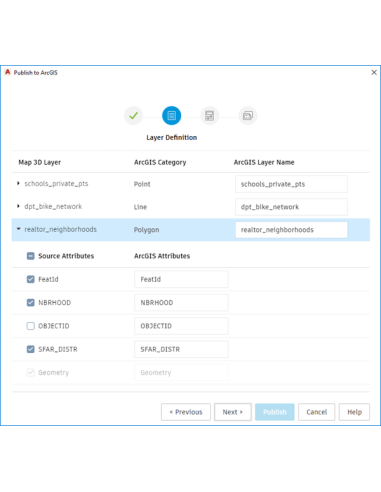Select the realtor_neighborhoods layer name text
This screenshot has height=492, width=381.
click(60, 229)
